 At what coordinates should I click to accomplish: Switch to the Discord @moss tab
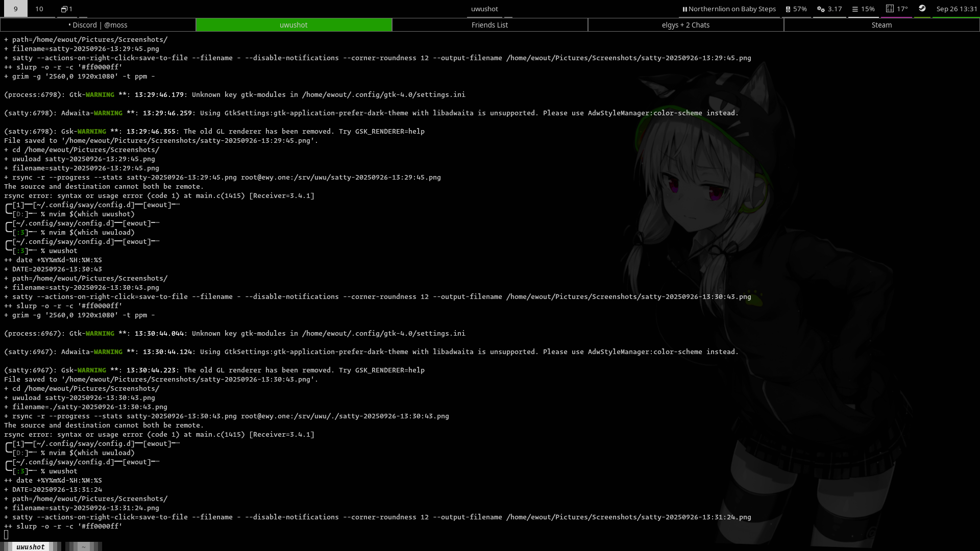(98, 25)
